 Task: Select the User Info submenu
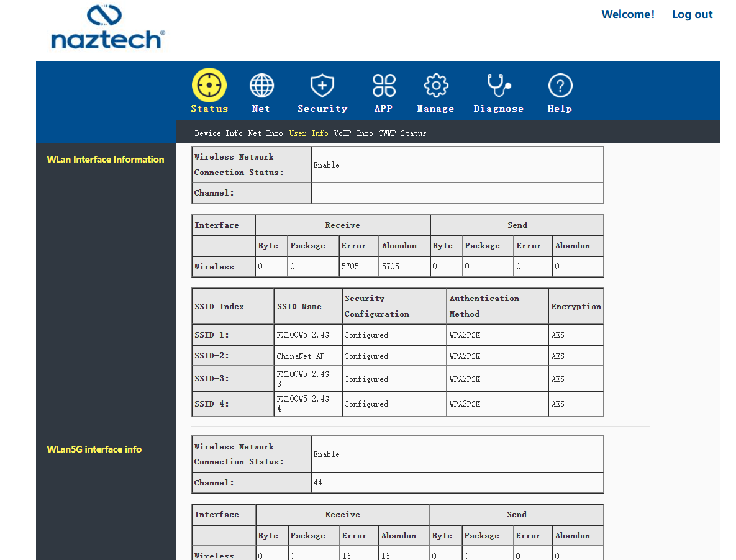pos(309,133)
